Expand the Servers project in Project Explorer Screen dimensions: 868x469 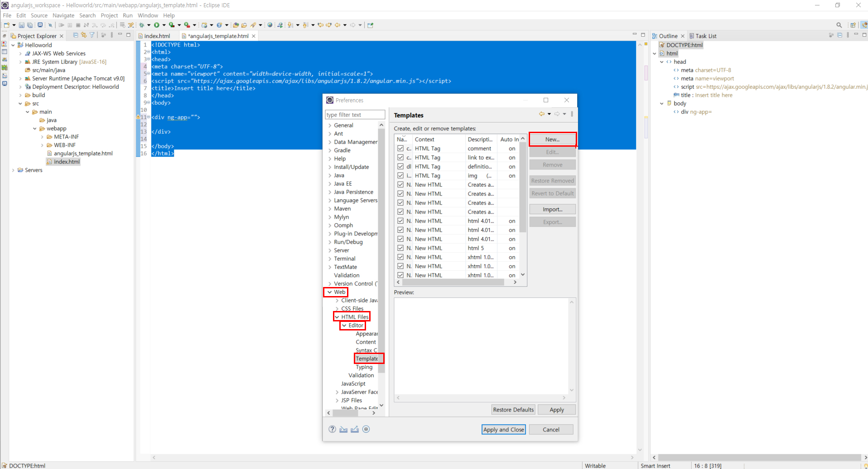point(13,170)
